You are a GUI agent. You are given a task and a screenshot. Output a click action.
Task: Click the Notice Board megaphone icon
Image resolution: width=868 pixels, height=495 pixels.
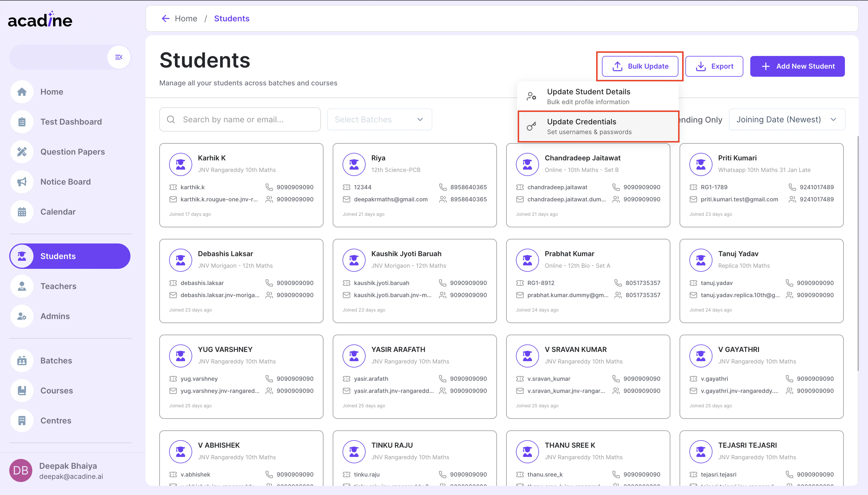22,182
